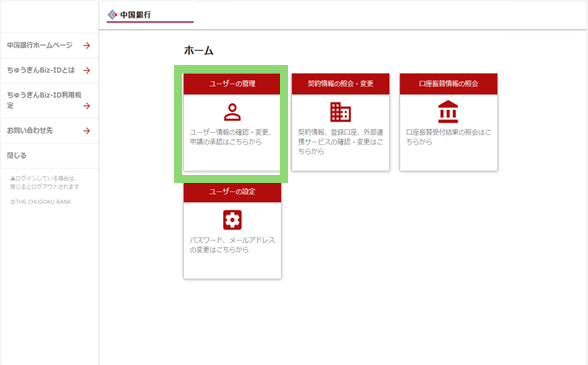588x365 pixels.
Task: Open お問い合わせ先 sidebar link
Action: 30,131
